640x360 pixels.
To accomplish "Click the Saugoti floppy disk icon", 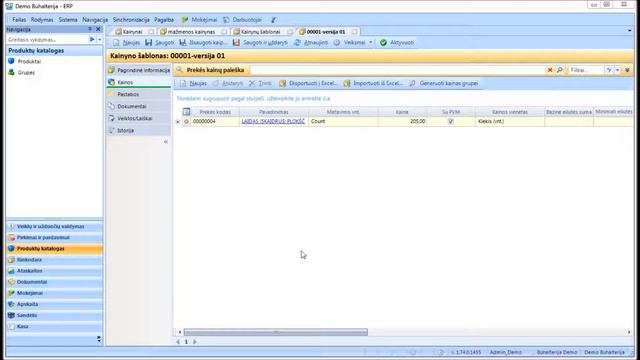I will pos(149,42).
